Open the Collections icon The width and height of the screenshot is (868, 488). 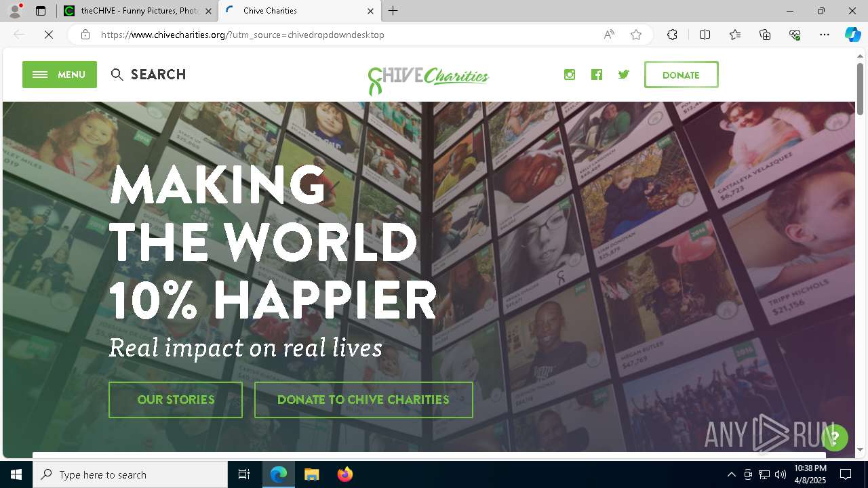pos(765,35)
